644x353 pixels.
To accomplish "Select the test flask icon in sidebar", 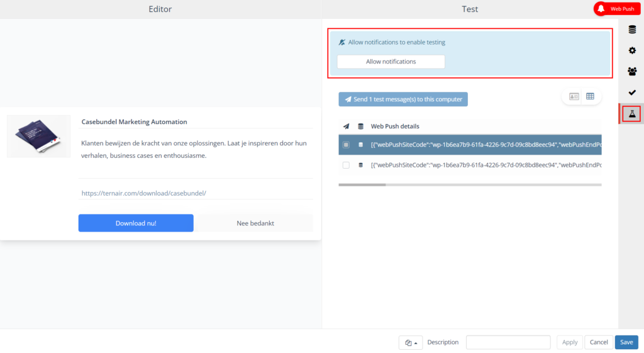I will coord(632,114).
